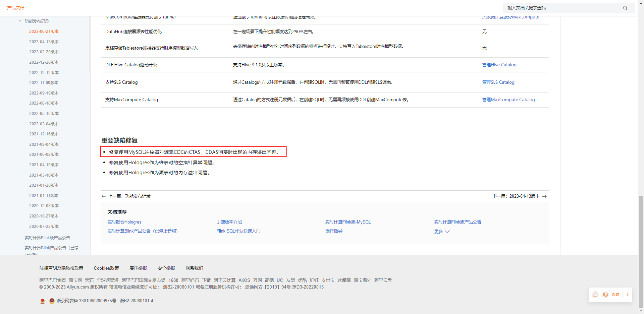The image size is (644, 314).
Task: Open 管理SLS Catalog link
Action: tap(498, 82)
